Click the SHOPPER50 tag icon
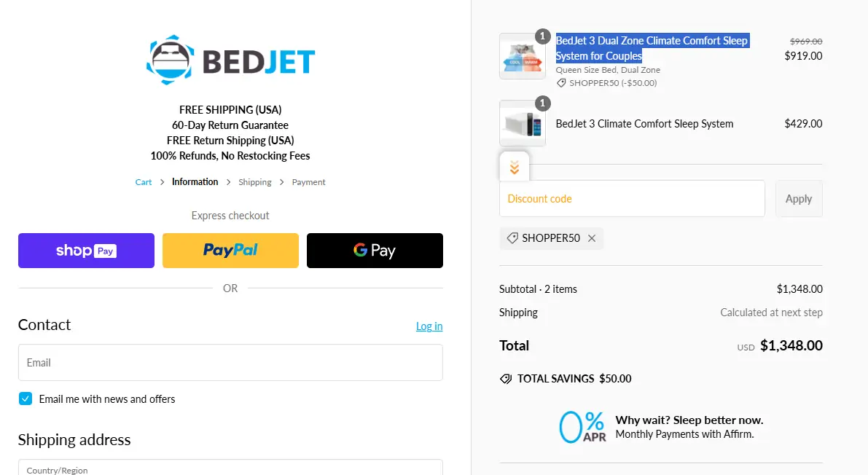The width and height of the screenshot is (868, 475). click(512, 238)
